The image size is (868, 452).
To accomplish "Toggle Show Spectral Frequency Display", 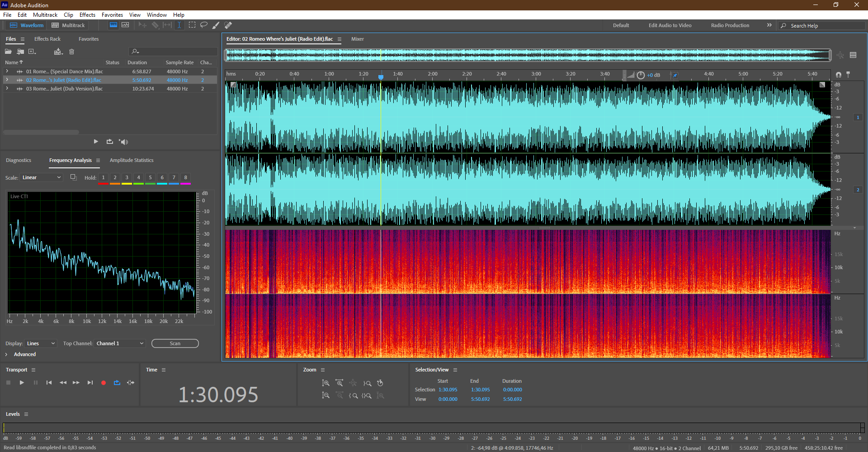I will [113, 25].
